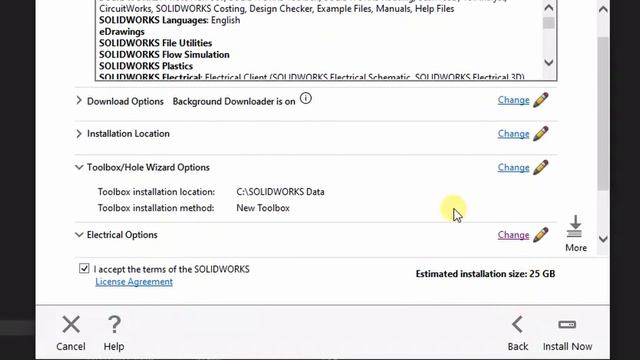Image resolution: width=640 pixels, height=360 pixels.
Task: Open Background Downloader info icon
Action: 306,98
